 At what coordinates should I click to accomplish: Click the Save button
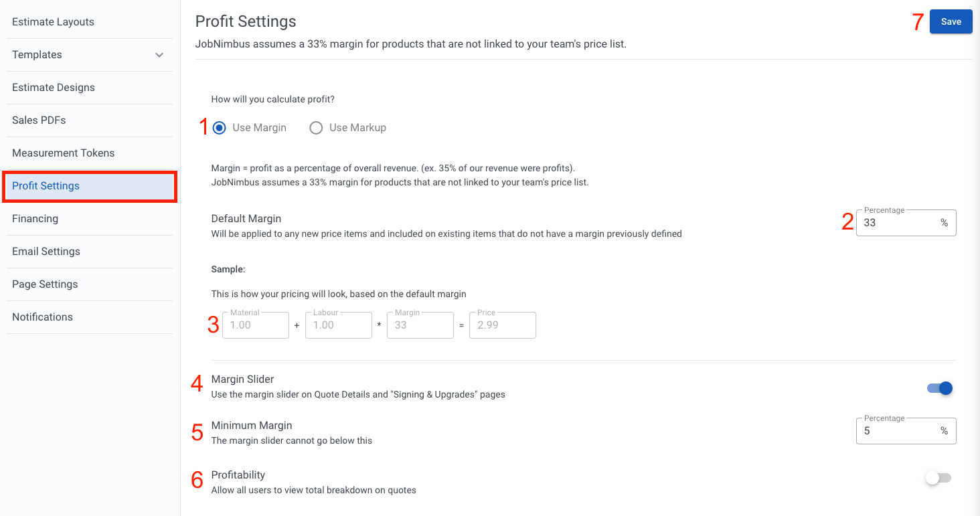coord(951,21)
